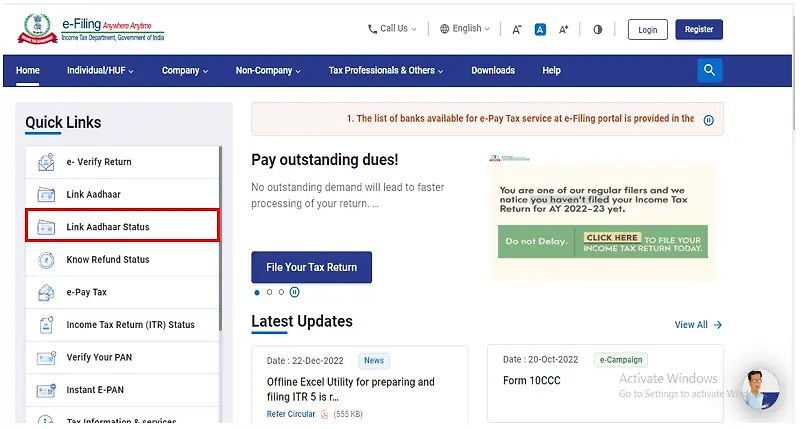Toggle high contrast mode icon
803x429 pixels.
pyautogui.click(x=598, y=30)
